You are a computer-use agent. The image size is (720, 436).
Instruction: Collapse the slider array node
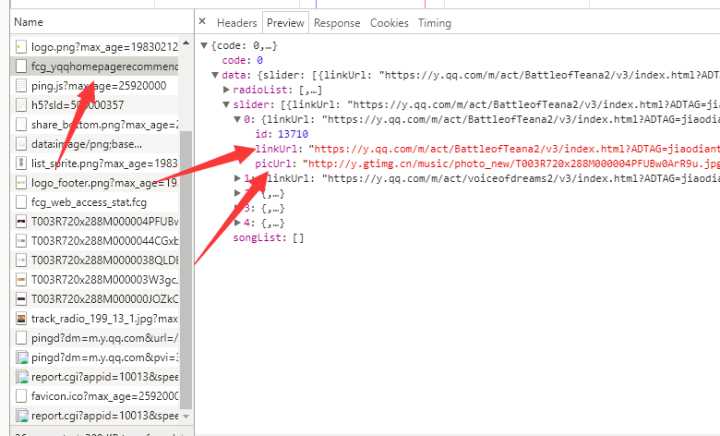coord(226,104)
